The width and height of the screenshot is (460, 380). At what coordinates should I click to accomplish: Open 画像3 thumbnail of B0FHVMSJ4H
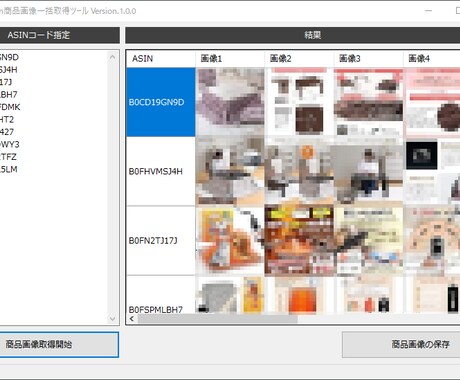coord(369,171)
